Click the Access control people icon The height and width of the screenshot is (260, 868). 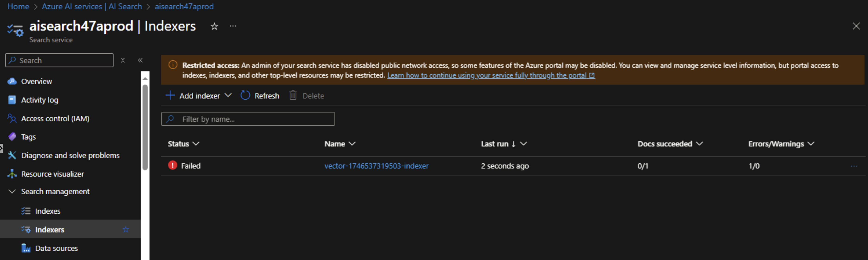(x=12, y=118)
